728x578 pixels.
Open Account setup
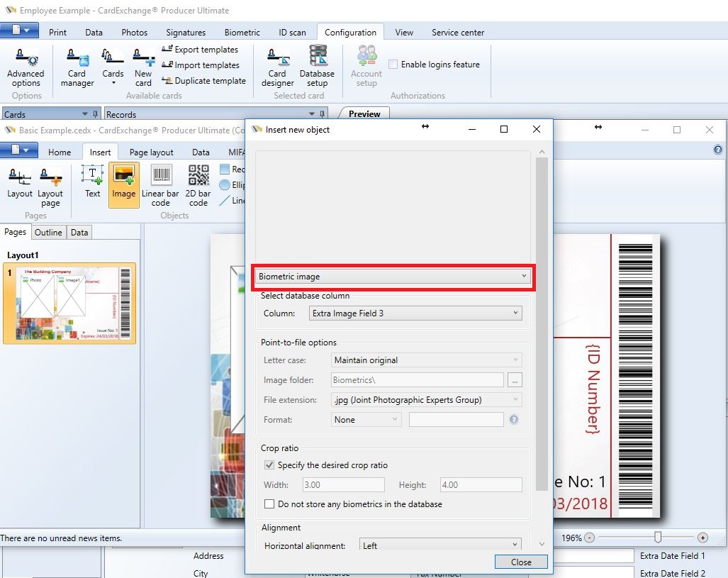pos(366,67)
